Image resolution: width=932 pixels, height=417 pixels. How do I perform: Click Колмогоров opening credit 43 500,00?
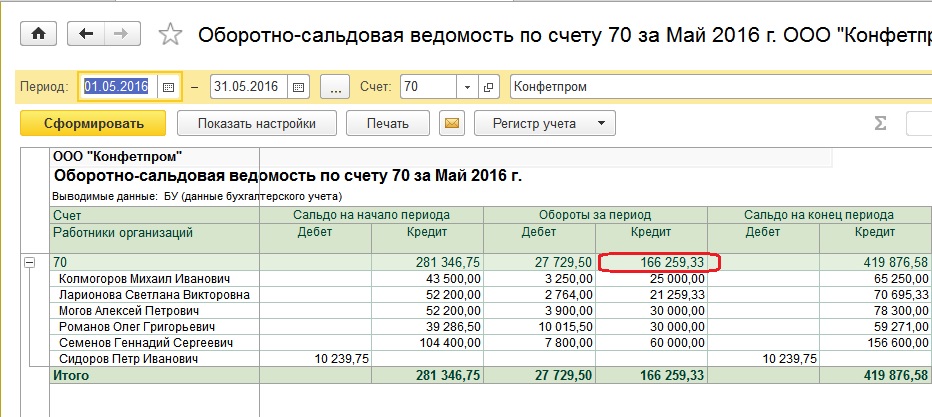point(427,279)
